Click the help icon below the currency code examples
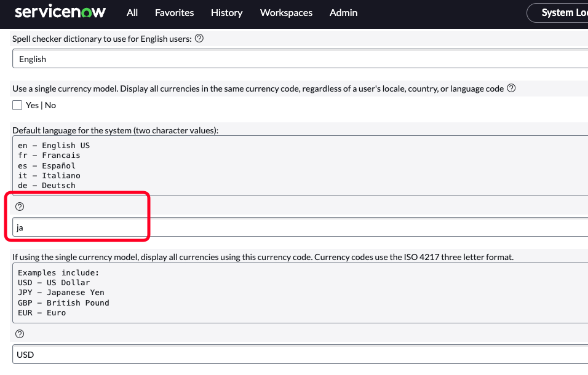Viewport: 588px width, 375px height. pos(20,333)
